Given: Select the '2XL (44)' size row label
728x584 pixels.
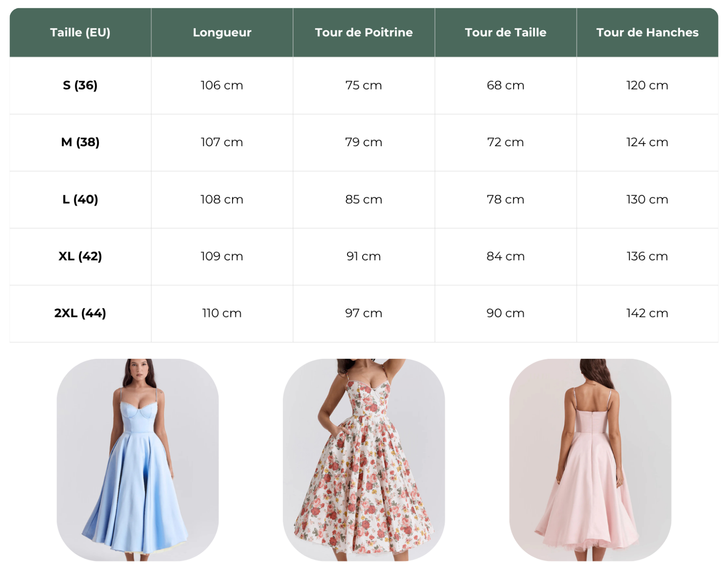Looking at the screenshot, I should tap(80, 313).
